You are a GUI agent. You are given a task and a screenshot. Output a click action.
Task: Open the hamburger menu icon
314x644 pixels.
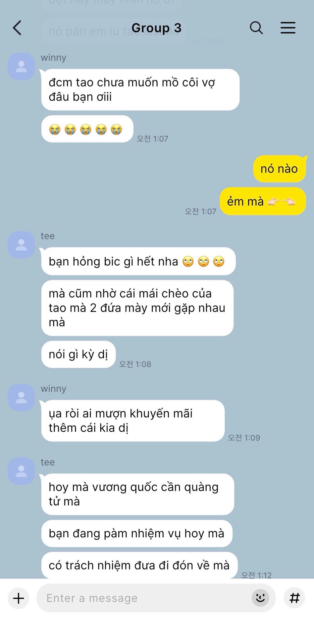(288, 28)
